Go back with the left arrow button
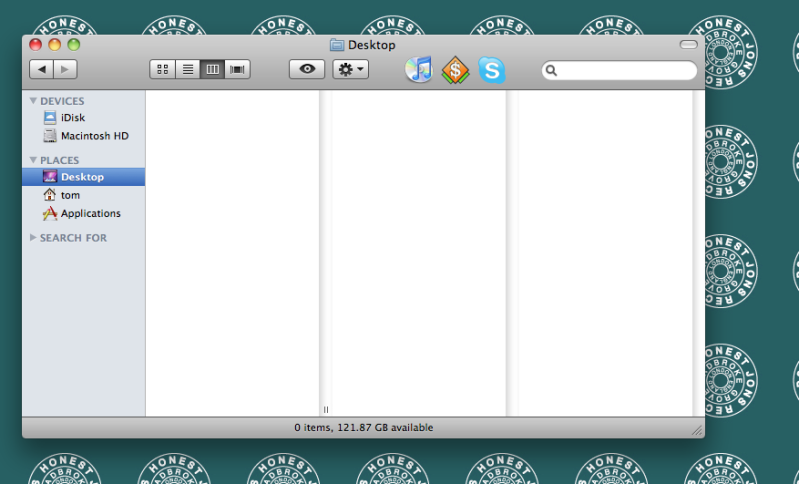Viewport: 799px width, 484px height. pos(42,69)
